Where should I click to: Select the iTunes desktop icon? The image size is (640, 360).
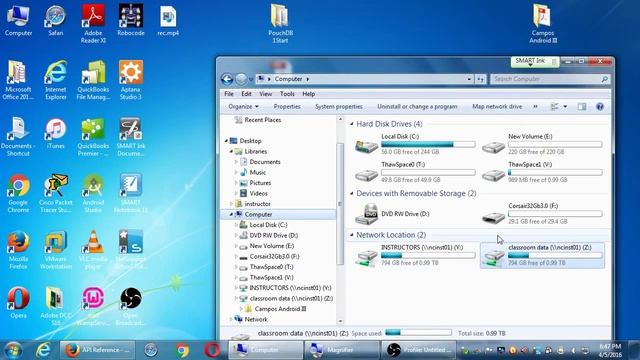pos(56,133)
